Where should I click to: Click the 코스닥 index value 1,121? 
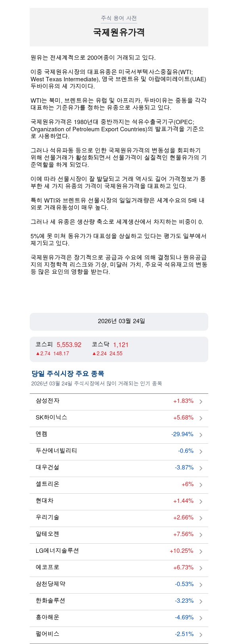[x=121, y=345]
